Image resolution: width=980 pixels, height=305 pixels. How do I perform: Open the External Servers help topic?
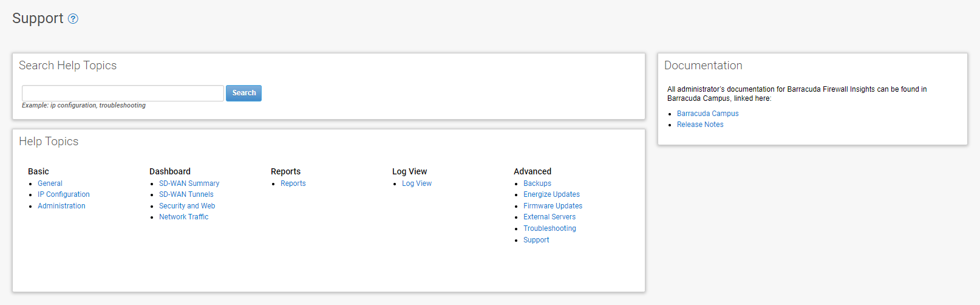point(550,217)
